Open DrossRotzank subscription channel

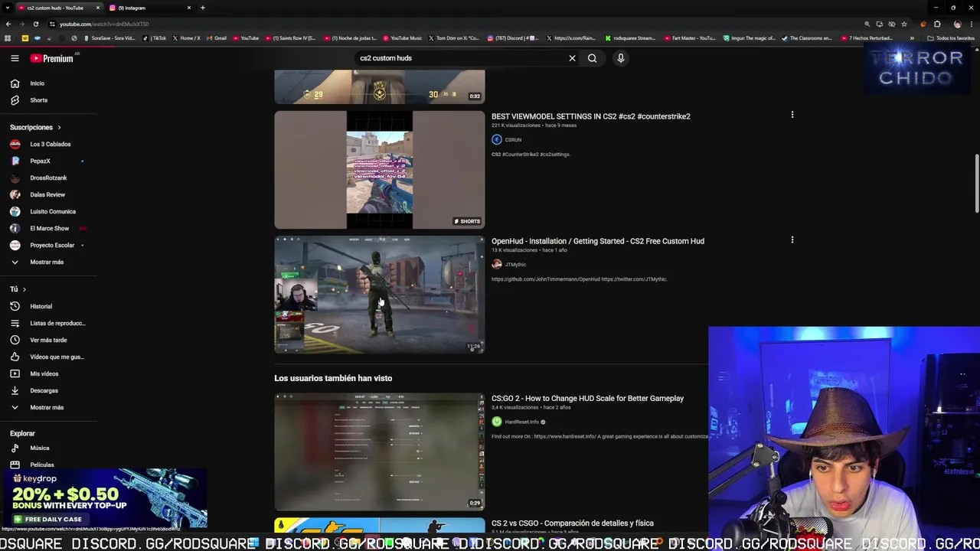point(48,178)
